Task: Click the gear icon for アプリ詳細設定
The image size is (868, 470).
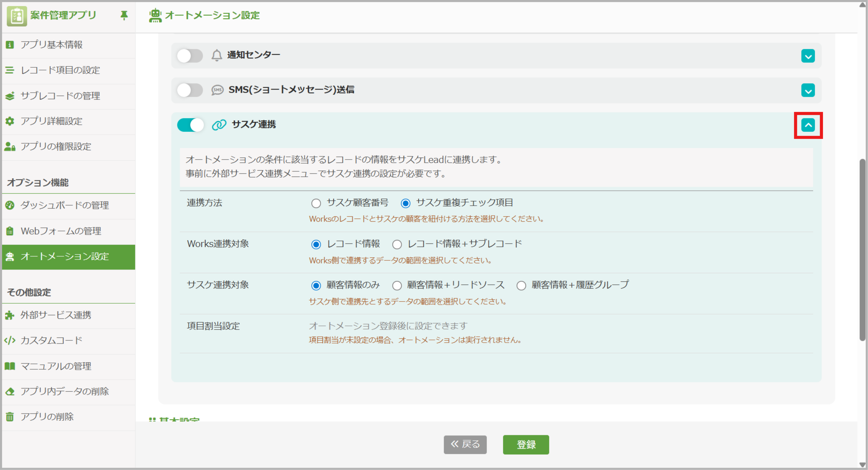Action: tap(10, 121)
